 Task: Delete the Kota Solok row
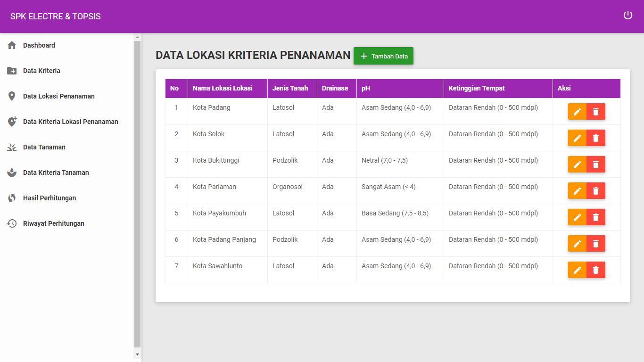(x=596, y=138)
